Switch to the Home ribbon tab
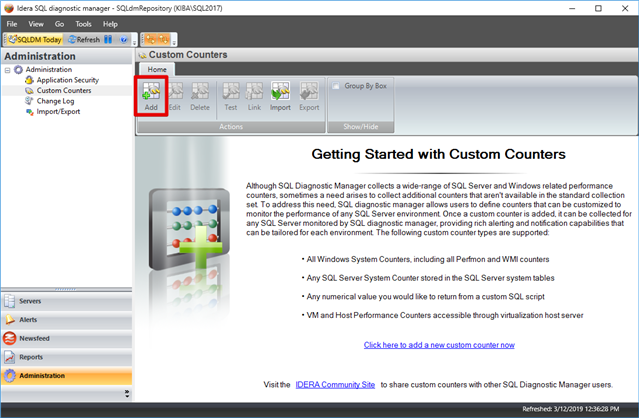The image size is (639, 418). (x=157, y=69)
